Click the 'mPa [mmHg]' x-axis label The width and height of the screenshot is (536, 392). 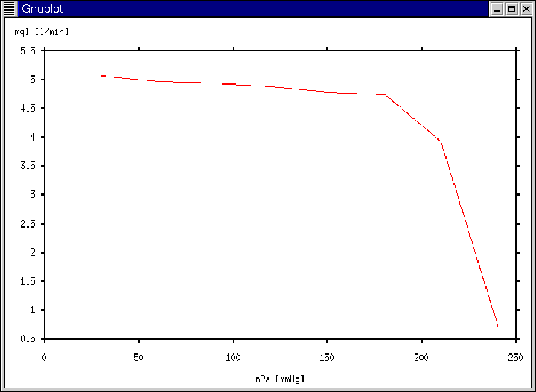(x=280, y=379)
